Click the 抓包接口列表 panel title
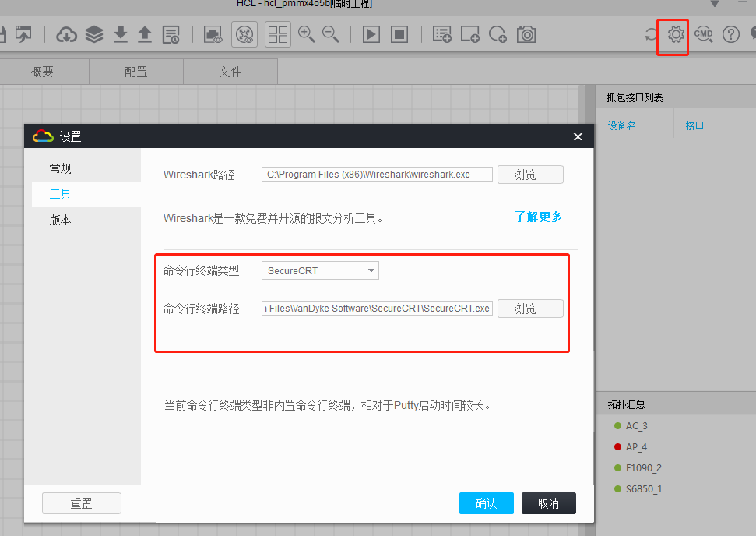 tap(635, 97)
